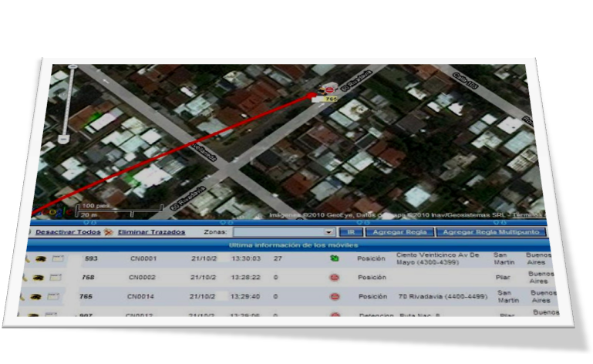Click the Eliminar Trazados link
This screenshot has width=593, height=364.
(x=151, y=232)
